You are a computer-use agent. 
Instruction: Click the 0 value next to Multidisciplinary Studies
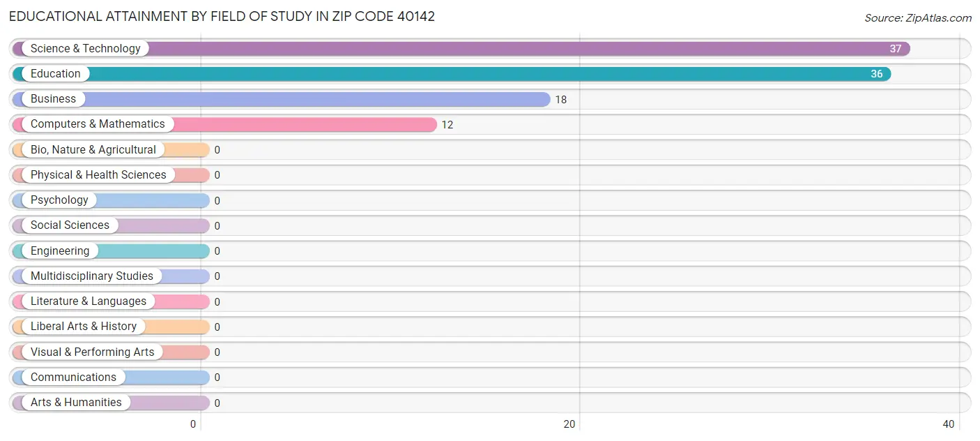(217, 276)
